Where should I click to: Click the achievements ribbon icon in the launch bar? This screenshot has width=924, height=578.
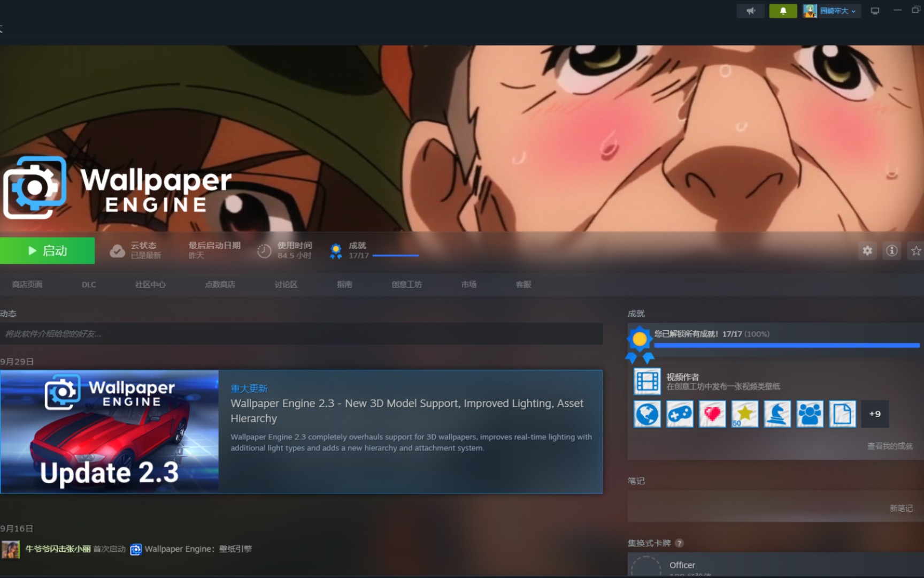click(336, 251)
